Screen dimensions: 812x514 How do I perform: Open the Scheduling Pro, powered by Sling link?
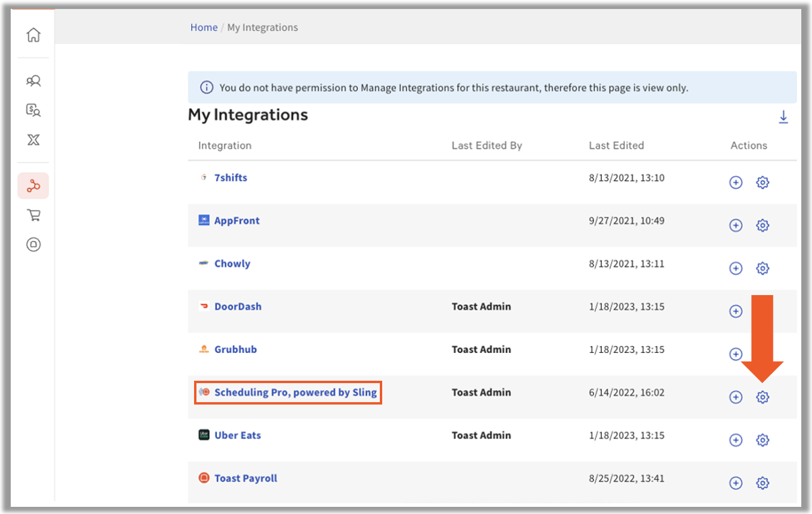[x=295, y=393]
